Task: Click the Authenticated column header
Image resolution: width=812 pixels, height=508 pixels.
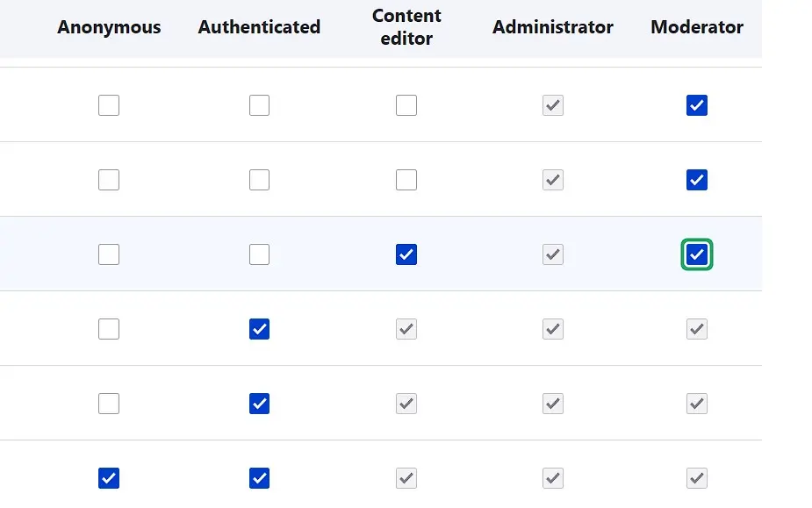Action: click(259, 27)
